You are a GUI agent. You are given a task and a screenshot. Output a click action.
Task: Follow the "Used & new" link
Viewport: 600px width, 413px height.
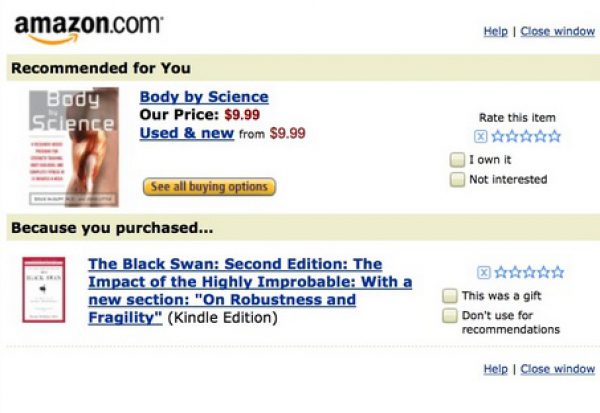pyautogui.click(x=187, y=133)
